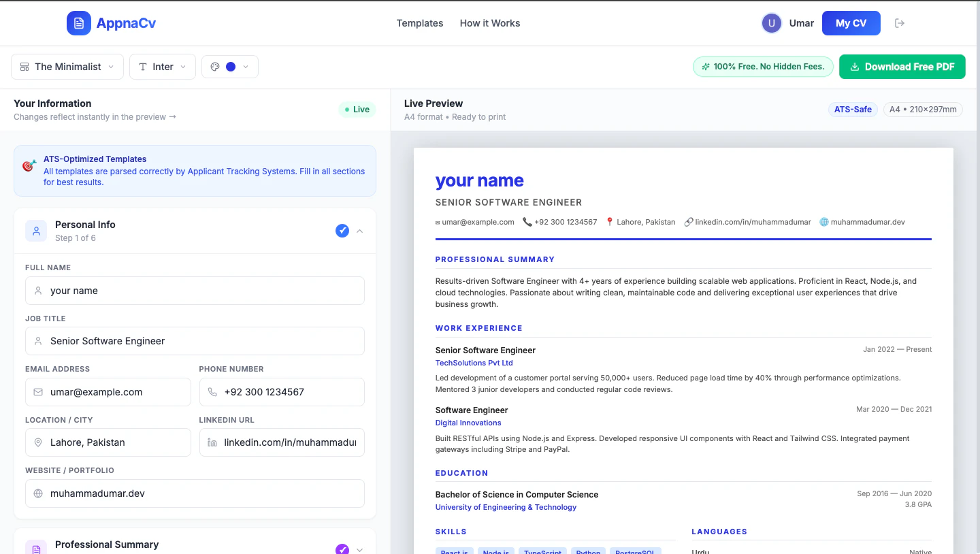Screen dimensions: 980x554
Task: Click University of Engineering & Technology text
Action: tap(506, 507)
